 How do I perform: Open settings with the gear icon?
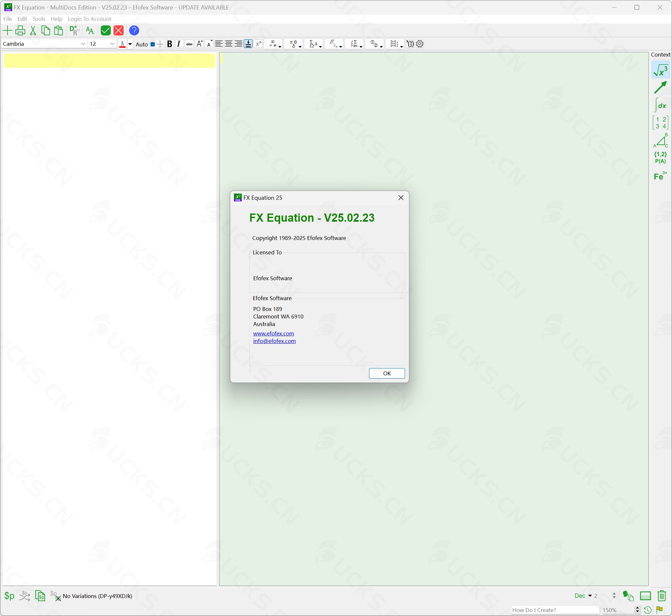(420, 44)
